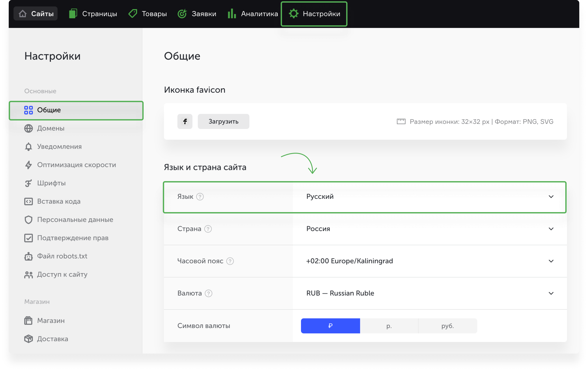Select the ₽ currency symbol option

coord(330,326)
